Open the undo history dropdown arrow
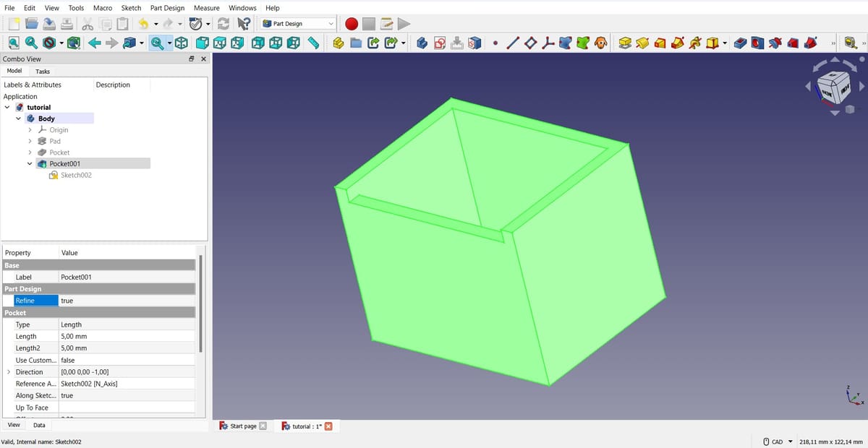 pos(156,24)
